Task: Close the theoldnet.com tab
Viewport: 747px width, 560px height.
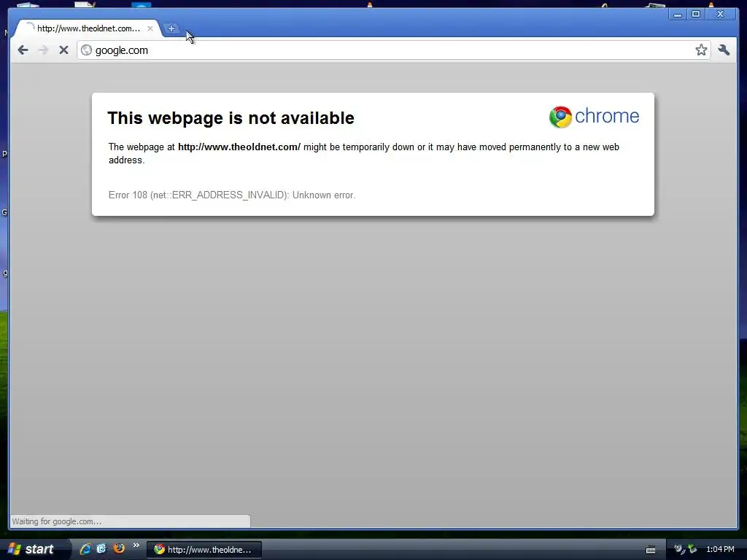Action: pos(150,28)
